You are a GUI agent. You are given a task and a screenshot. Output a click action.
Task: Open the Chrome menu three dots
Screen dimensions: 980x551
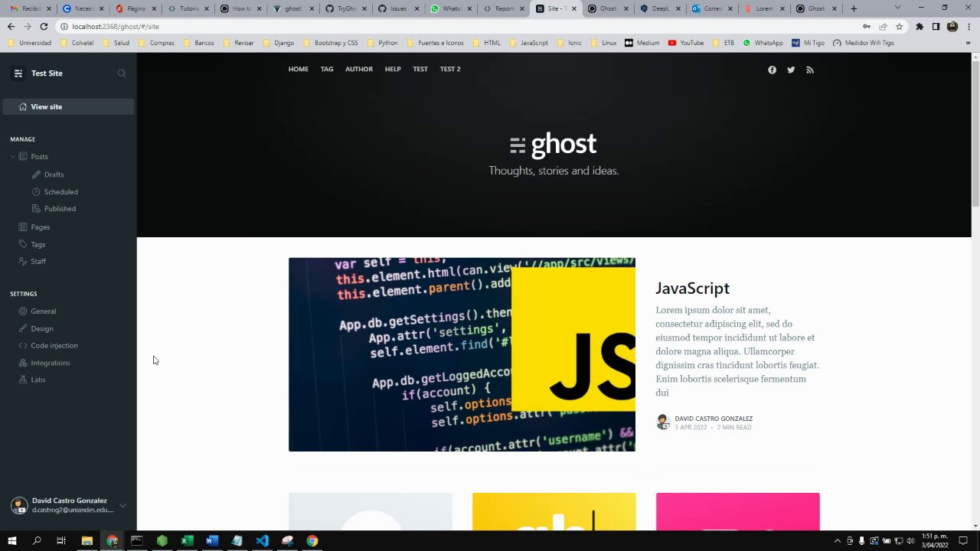[x=969, y=26]
